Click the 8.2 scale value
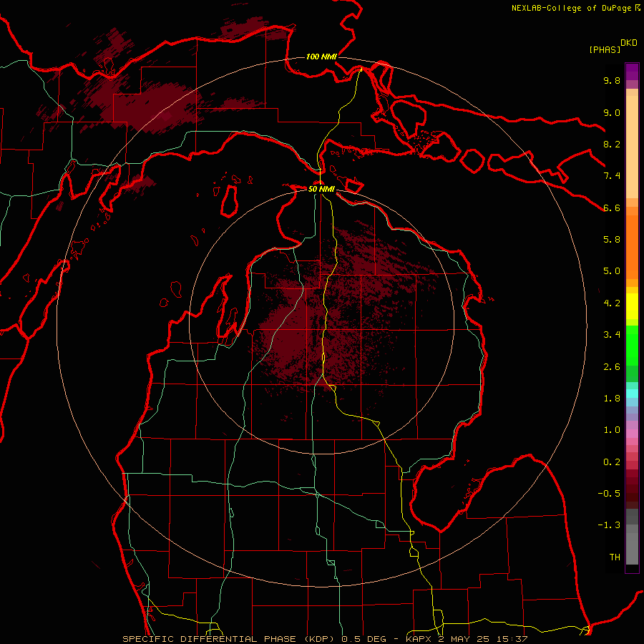 pyautogui.click(x=612, y=144)
